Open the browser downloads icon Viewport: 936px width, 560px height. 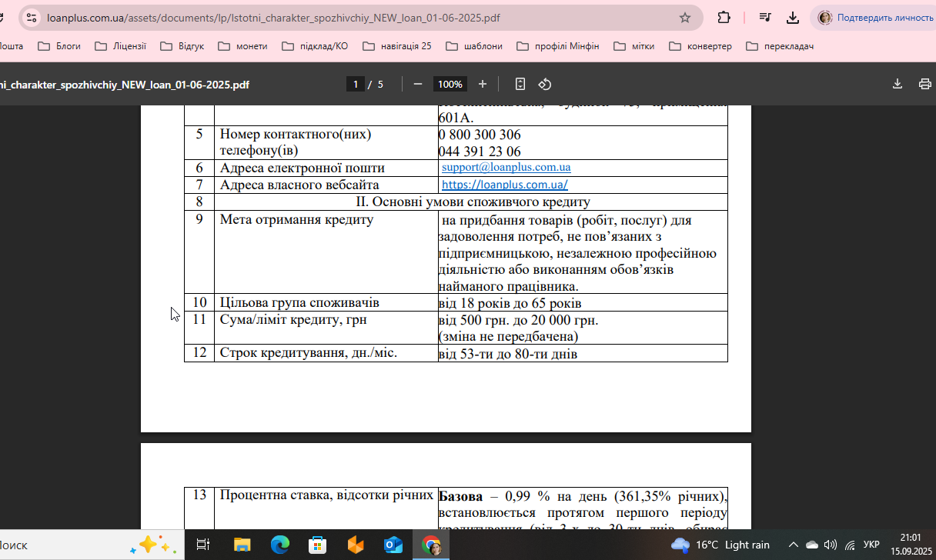click(793, 18)
